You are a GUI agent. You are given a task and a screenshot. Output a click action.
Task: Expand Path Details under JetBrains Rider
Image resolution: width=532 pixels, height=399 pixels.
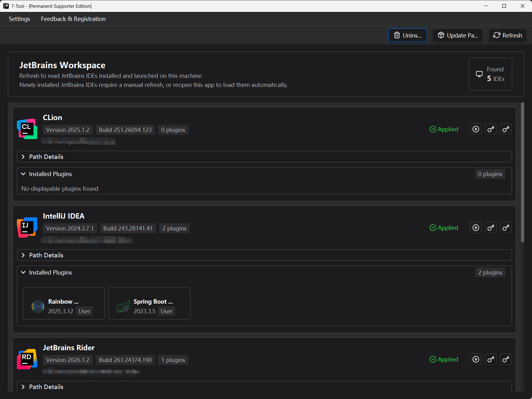point(264,387)
